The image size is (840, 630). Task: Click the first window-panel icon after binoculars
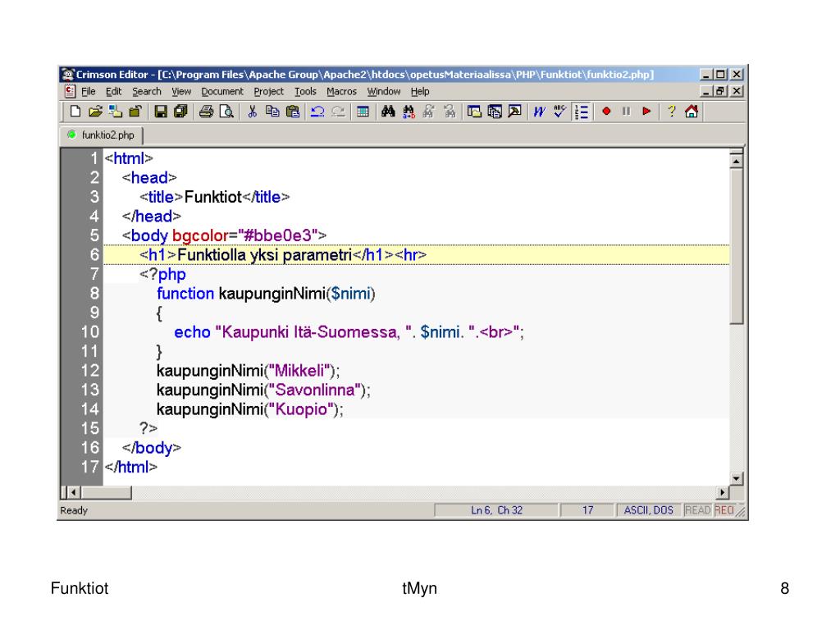point(474,112)
